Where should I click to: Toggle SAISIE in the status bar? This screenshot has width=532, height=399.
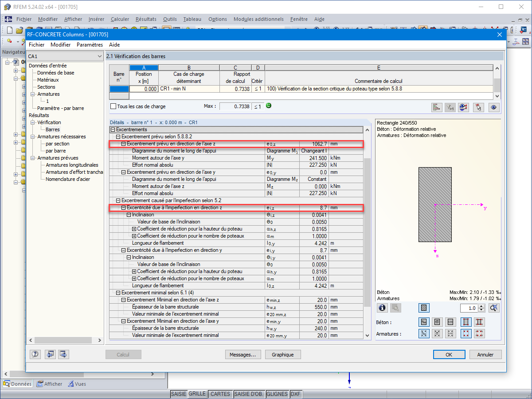pyautogui.click(x=179, y=394)
